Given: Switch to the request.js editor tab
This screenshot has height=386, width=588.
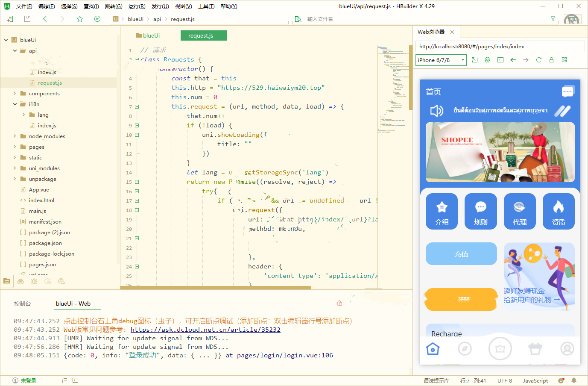Looking at the screenshot, I should (x=204, y=35).
